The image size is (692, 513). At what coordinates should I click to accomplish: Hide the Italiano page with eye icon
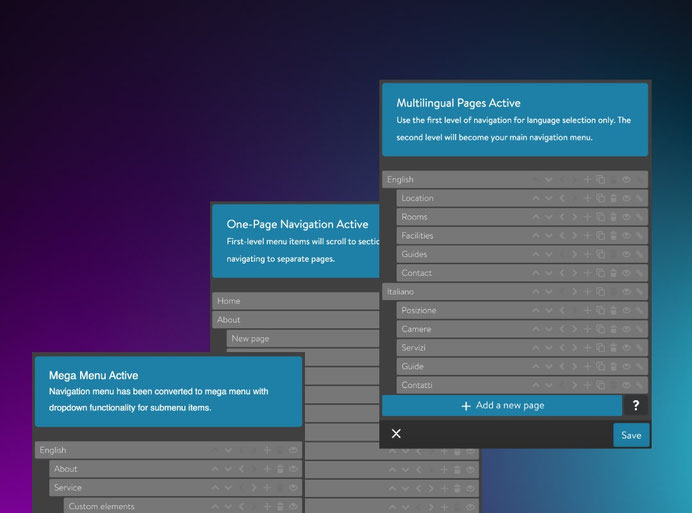(626, 292)
